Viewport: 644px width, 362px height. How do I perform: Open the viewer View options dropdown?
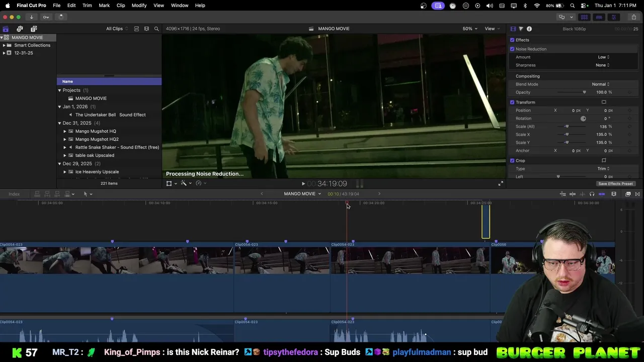point(492,29)
